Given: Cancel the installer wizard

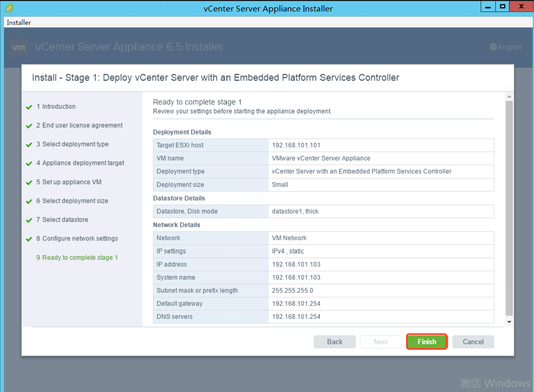Looking at the screenshot, I should pos(473,342).
